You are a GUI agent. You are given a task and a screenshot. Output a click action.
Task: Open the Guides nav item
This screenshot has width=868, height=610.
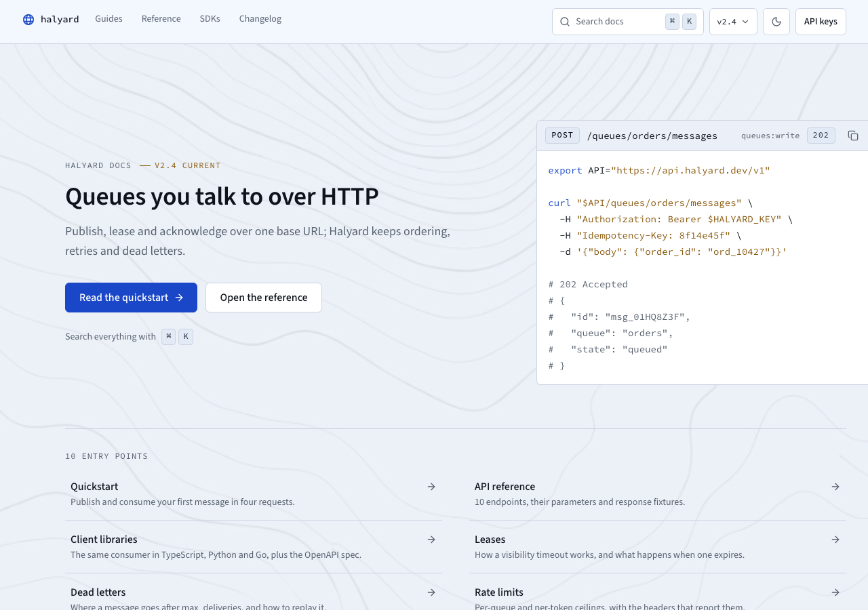point(108,19)
